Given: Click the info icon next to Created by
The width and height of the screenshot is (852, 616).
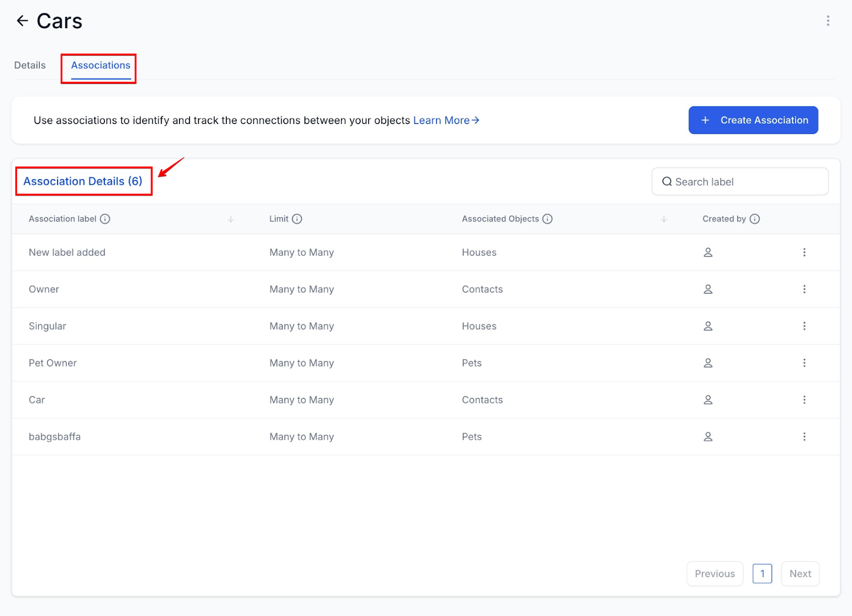Looking at the screenshot, I should tap(755, 219).
